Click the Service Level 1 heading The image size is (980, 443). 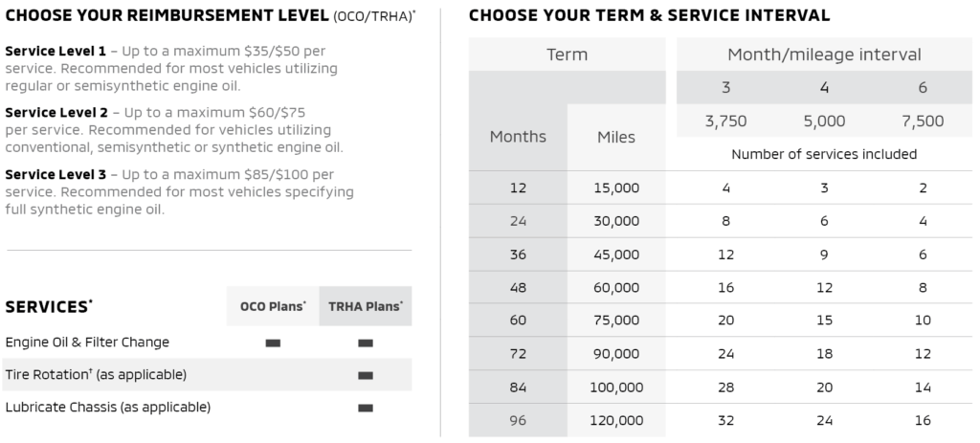56,51
